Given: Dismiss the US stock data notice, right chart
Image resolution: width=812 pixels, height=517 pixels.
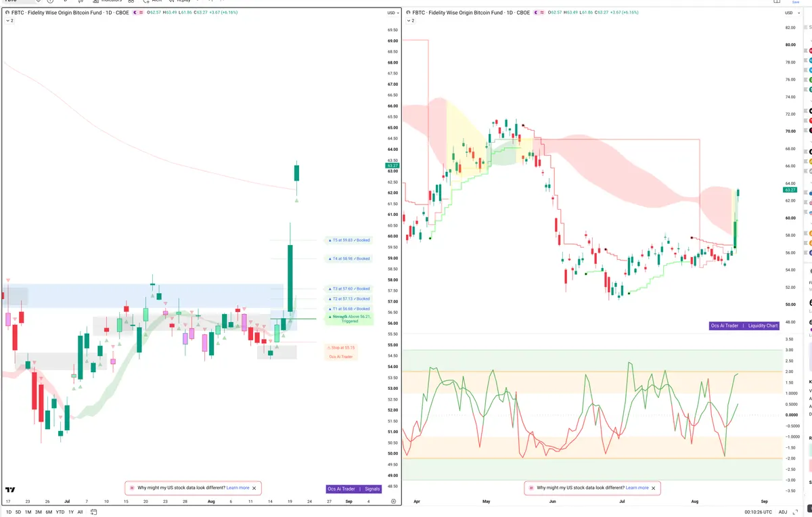Looking at the screenshot, I should pyautogui.click(x=654, y=488).
